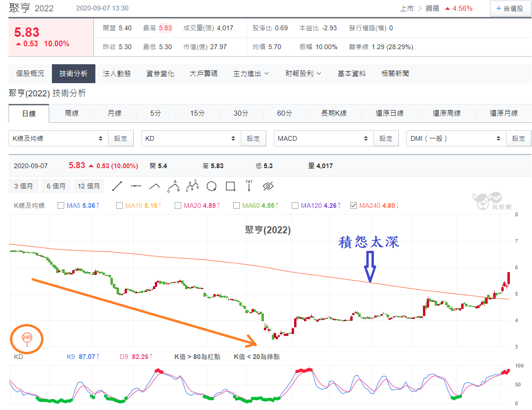Open the DMI (一般) indicator dropdown
The image size is (532, 410).
click(456, 138)
